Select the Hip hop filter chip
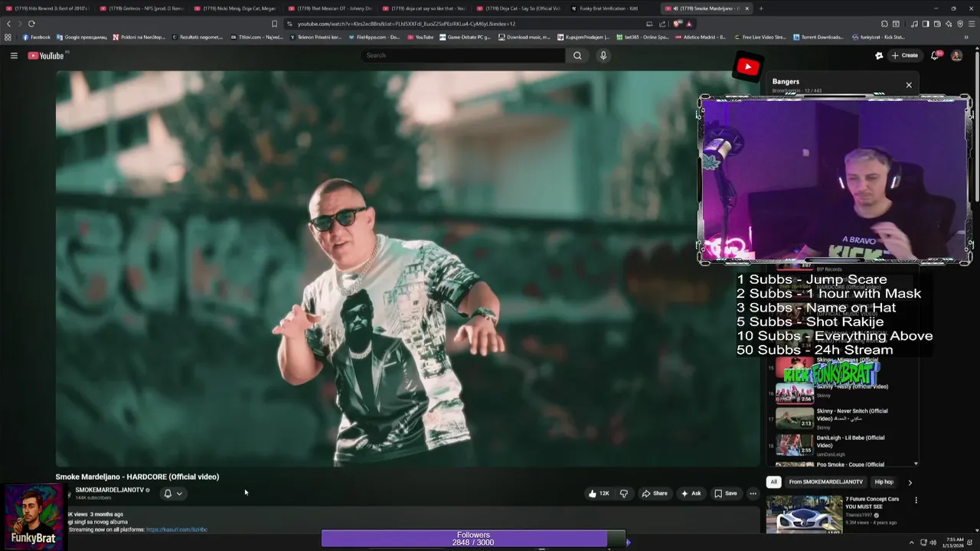Screen dimensions: 980x551 [x=884, y=482]
